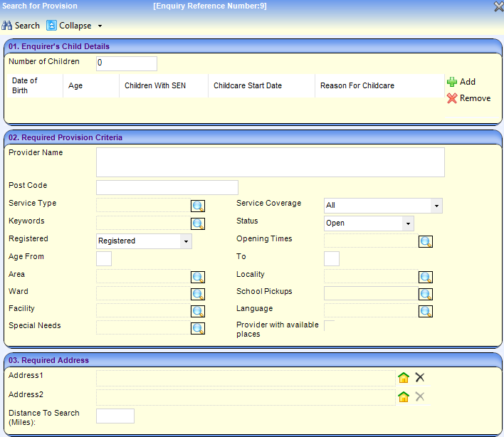Click the Opening Times lookup icon

426,241
